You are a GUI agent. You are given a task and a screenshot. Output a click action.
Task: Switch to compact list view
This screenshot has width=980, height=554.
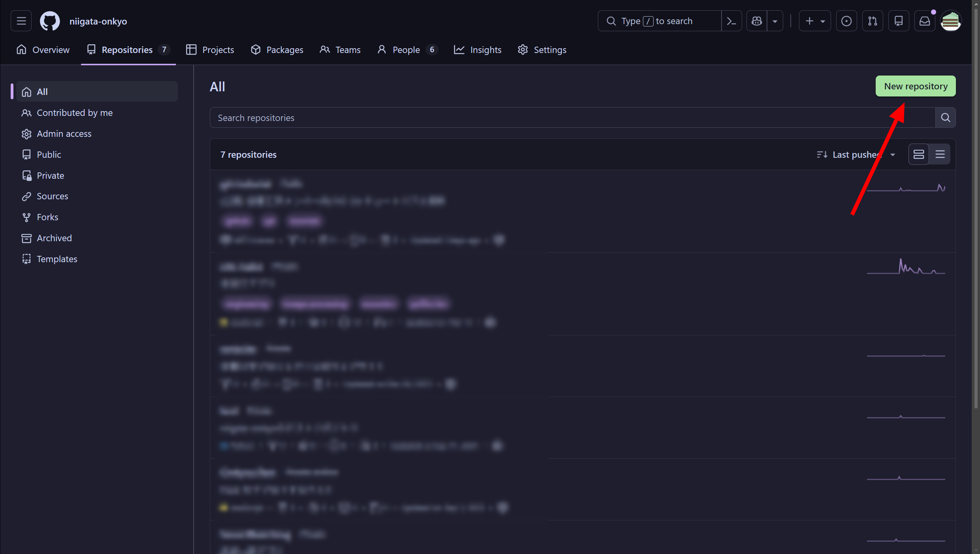coord(940,155)
